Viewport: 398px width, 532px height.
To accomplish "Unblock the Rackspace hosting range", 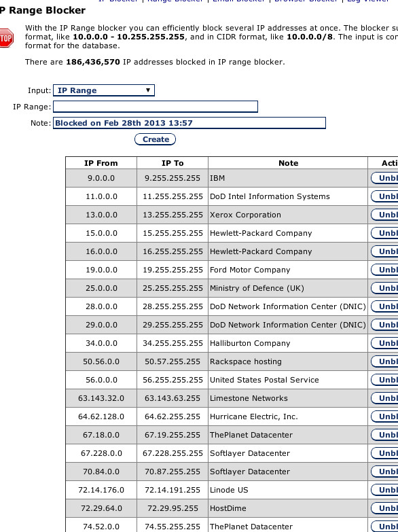I will tap(384, 361).
